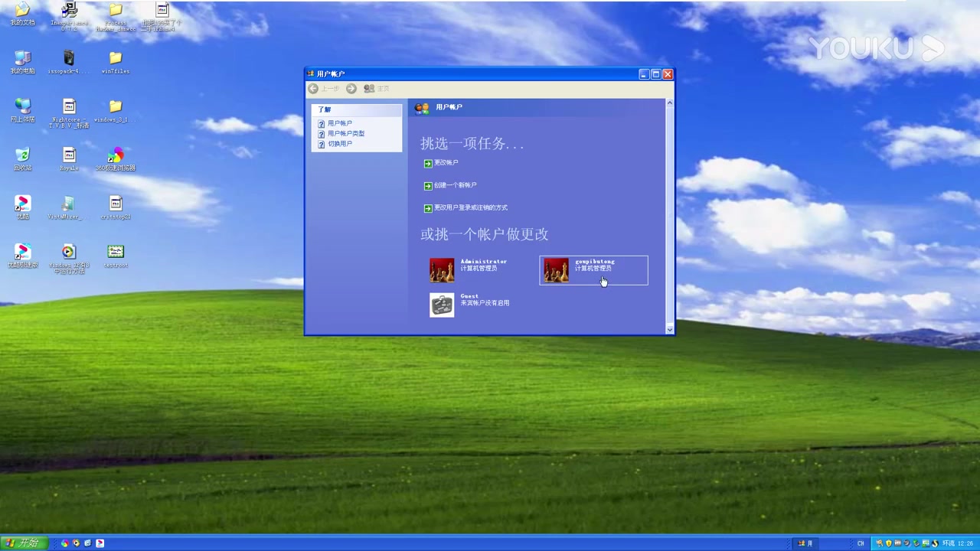Open 用户帐户类型 help topic
The image size is (980, 551).
coord(345,133)
